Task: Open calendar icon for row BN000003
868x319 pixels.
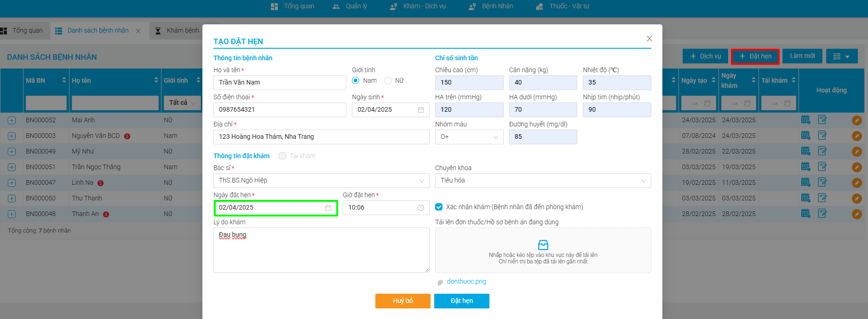Action: [x=805, y=136]
